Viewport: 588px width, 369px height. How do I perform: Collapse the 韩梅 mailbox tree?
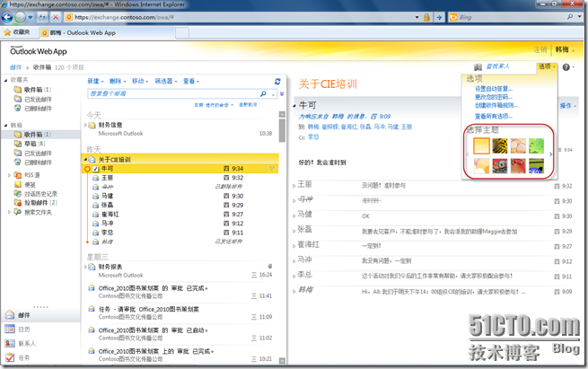[5, 126]
